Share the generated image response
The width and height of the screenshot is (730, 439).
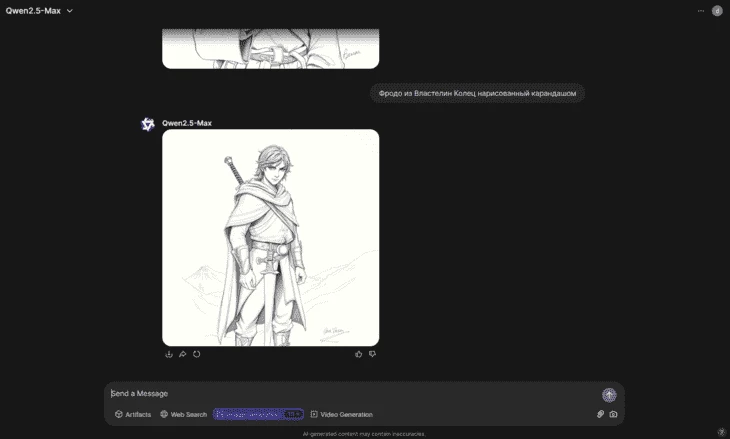coord(182,354)
